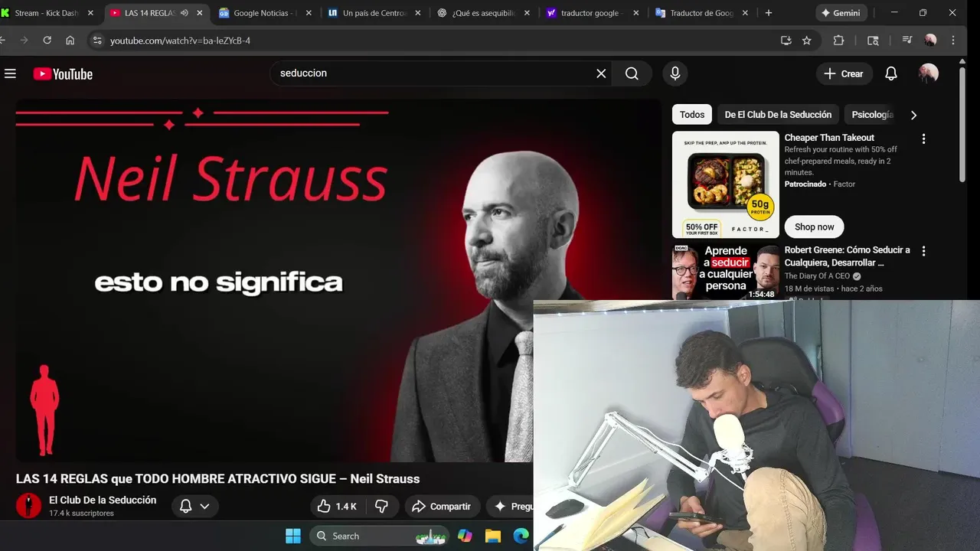This screenshot has height=551, width=980.
Task: Open Windows Start menu
Action: (x=293, y=536)
